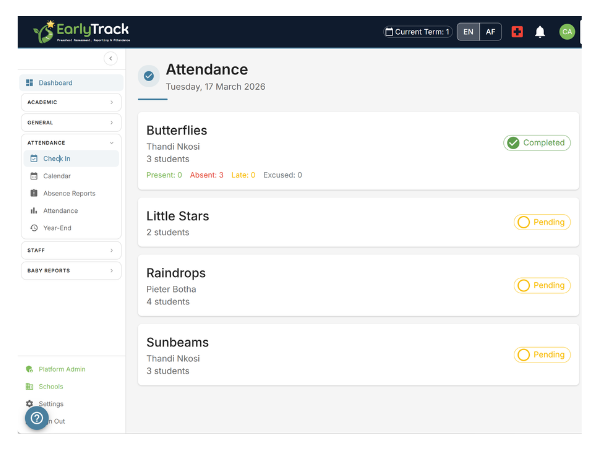Screen dimensions: 600x450
Task: Click the Completed status badge on Butterflies
Action: coord(536,143)
